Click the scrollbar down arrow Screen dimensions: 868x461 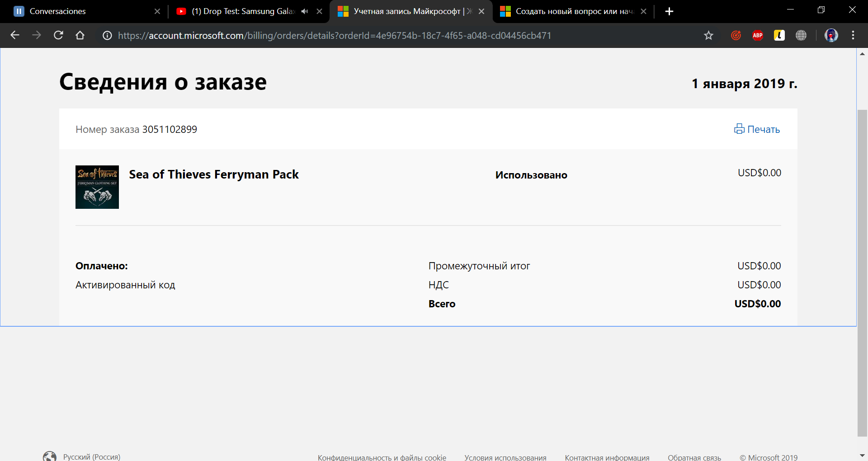tap(862, 456)
